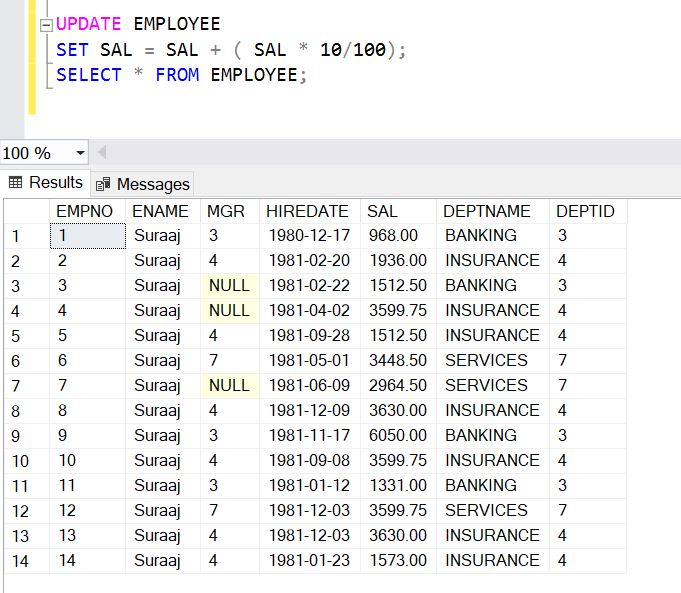Select hire date 1981-01-12
681x593 pixels.
click(x=310, y=486)
